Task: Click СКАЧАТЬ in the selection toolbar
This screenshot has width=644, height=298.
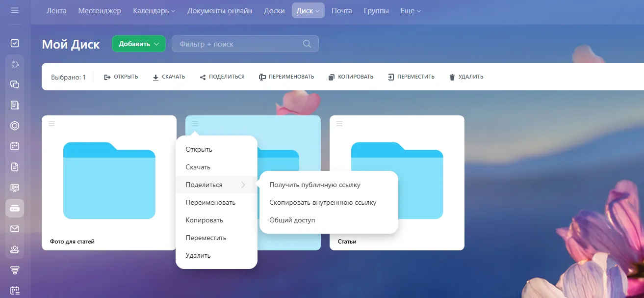Action: [x=169, y=77]
